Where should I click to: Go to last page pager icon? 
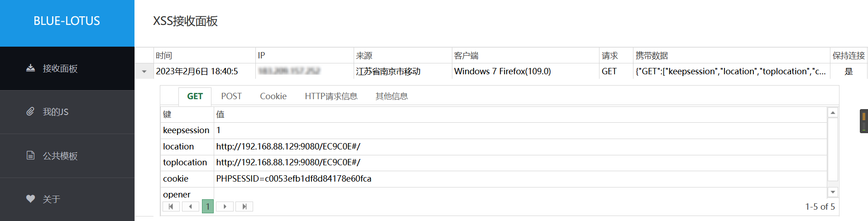pyautogui.click(x=245, y=207)
